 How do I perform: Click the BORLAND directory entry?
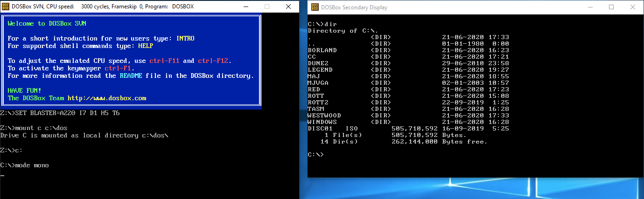click(408, 50)
